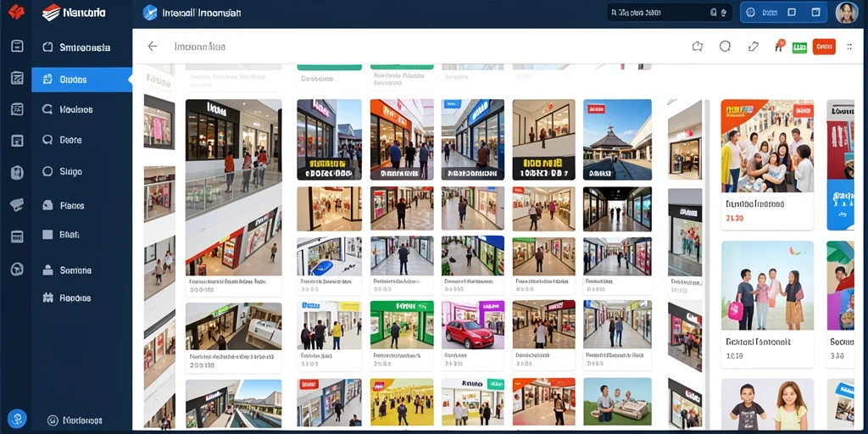Click the text label in the blue toolbar group
The height and width of the screenshot is (434, 868).
[x=770, y=12]
